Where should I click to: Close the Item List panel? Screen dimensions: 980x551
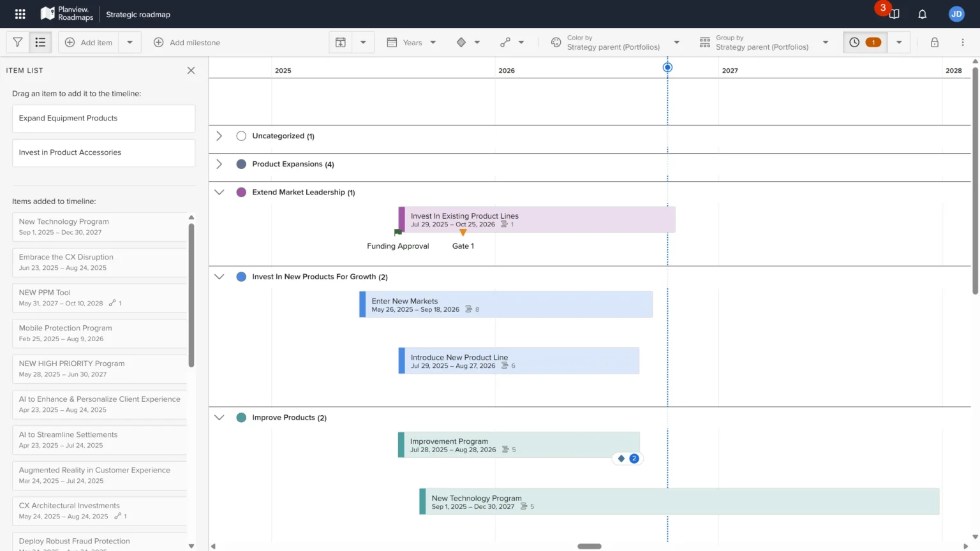pyautogui.click(x=191, y=70)
